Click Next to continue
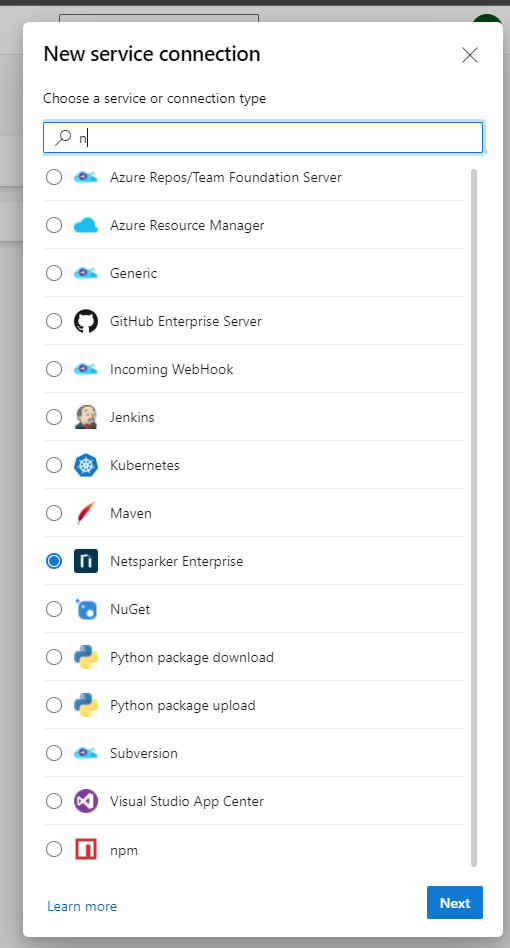This screenshot has height=948, width=510. [x=454, y=903]
